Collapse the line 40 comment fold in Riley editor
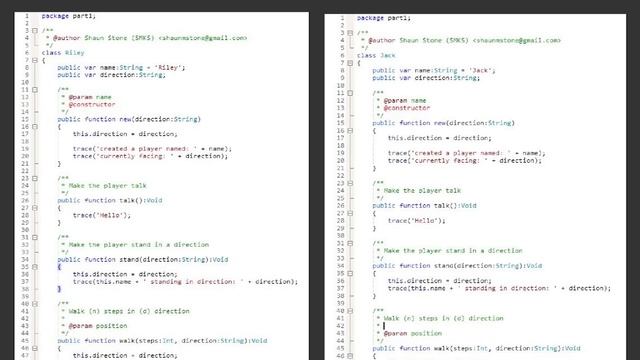 coord(35,304)
